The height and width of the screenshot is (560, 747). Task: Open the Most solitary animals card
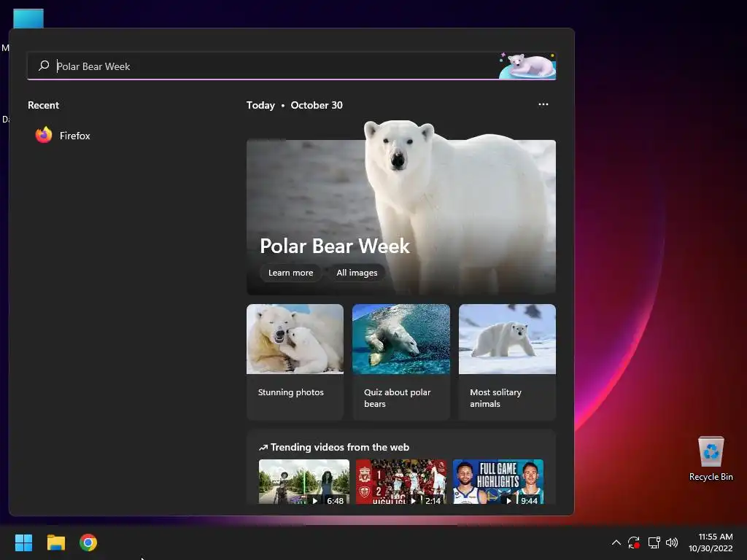(507, 362)
